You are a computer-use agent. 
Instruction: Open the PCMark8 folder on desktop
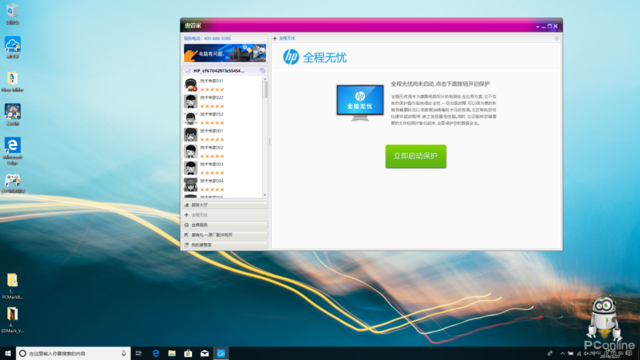click(12, 286)
